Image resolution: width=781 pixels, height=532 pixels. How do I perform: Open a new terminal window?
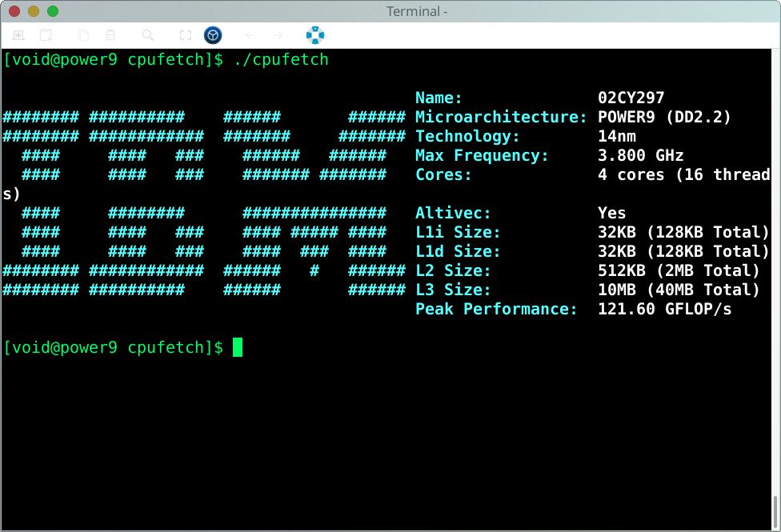pos(18,35)
